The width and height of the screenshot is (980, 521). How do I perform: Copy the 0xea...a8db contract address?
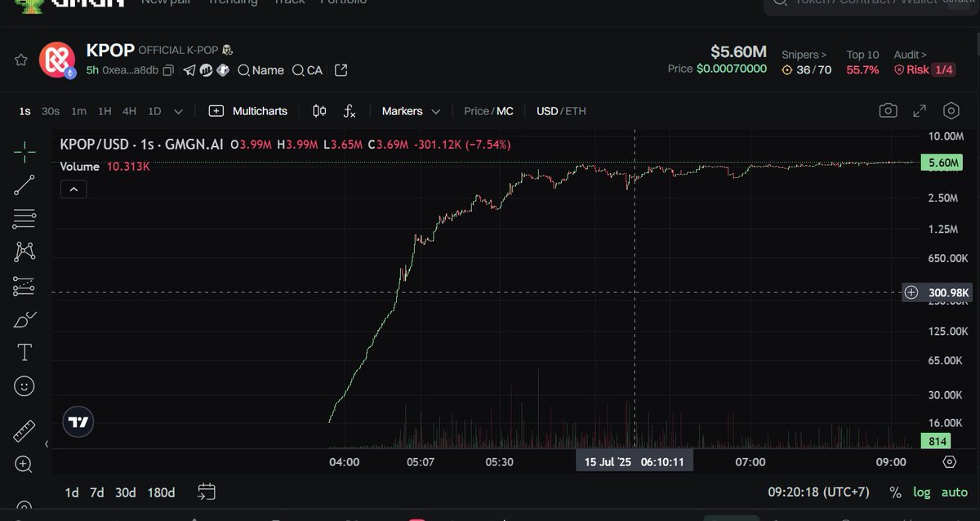(168, 70)
